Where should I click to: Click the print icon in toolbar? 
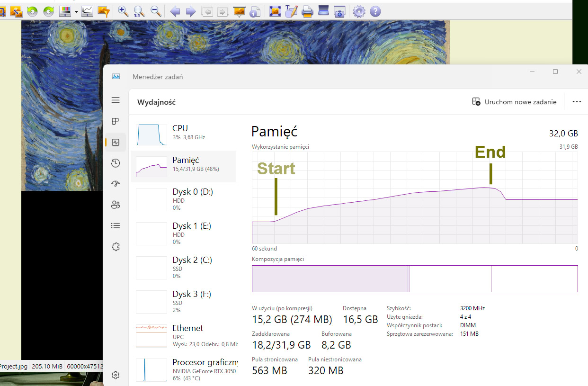[x=307, y=11]
